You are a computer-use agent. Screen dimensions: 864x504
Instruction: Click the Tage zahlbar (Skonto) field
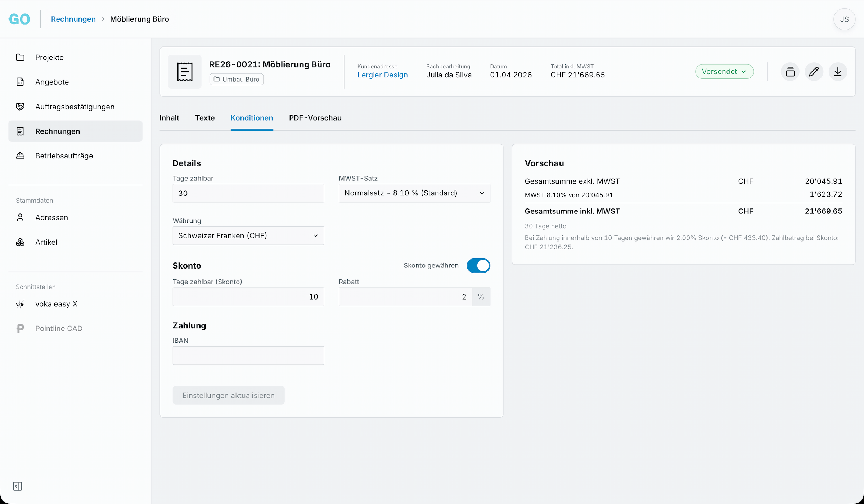[x=248, y=297]
